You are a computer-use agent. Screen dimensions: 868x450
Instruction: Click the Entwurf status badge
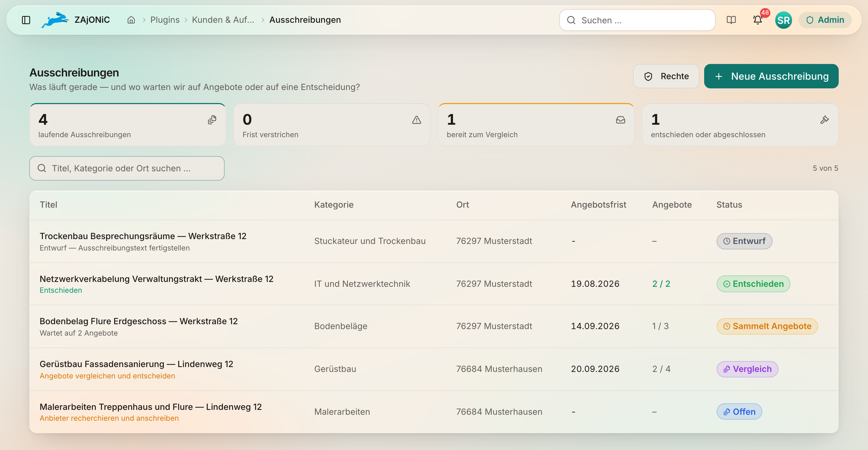click(x=744, y=241)
